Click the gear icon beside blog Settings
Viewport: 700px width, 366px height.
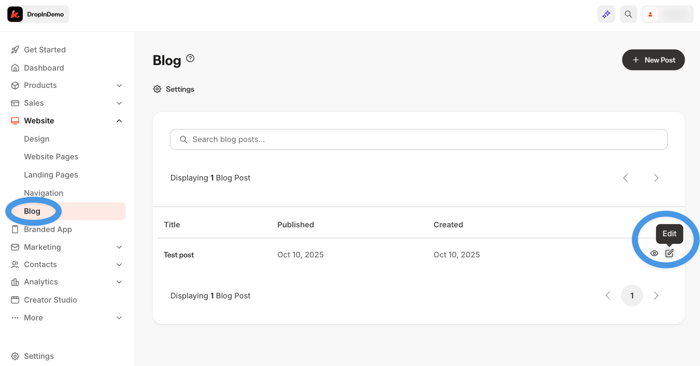[157, 89]
